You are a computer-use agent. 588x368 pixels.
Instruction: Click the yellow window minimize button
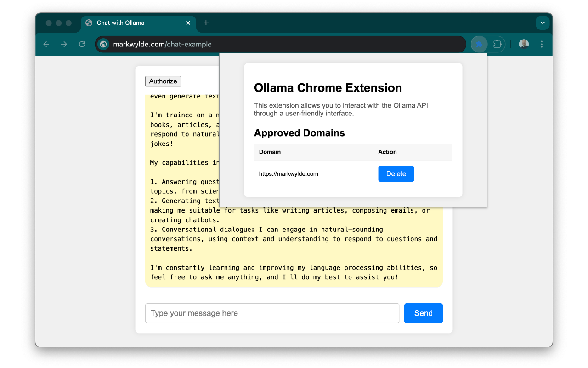(59, 23)
